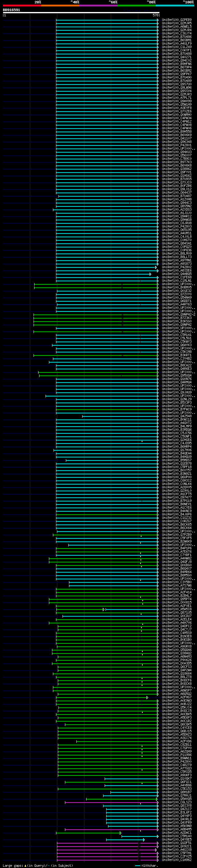The height and width of the screenshot is (868, 197).
Task: Click the hit label UniRef100_A7PL71
Action: pos(177,98)
